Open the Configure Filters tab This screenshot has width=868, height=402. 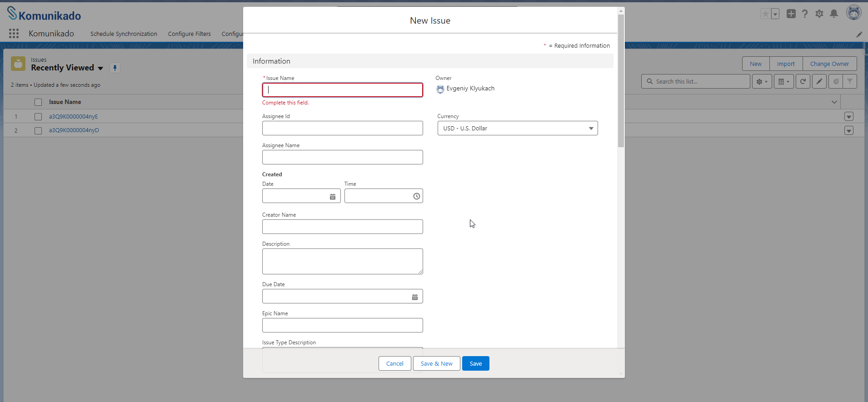190,34
